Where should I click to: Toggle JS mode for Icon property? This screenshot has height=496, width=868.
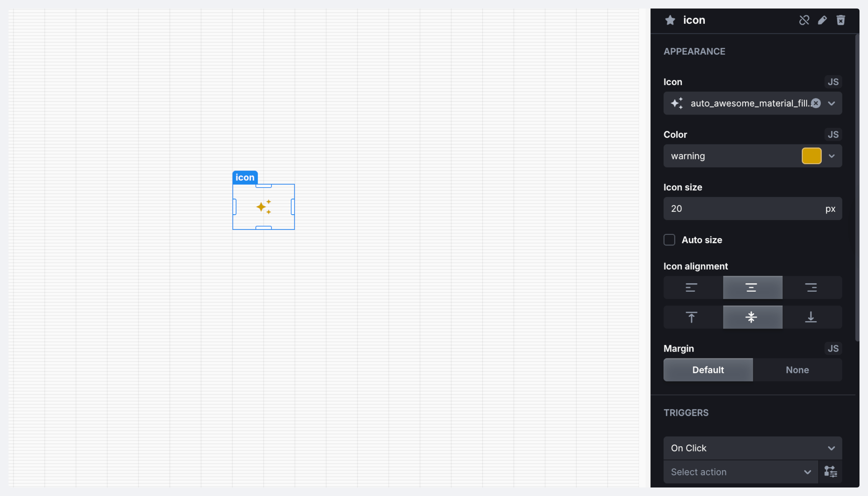pyautogui.click(x=833, y=82)
